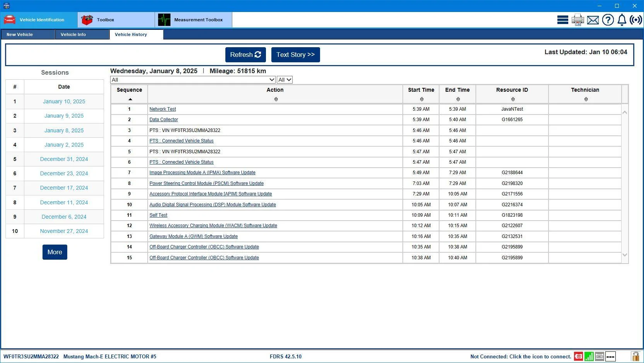Viewport: 644px width, 363px height.
Task: Open the January 2, 2025 session
Action: [x=64, y=145]
